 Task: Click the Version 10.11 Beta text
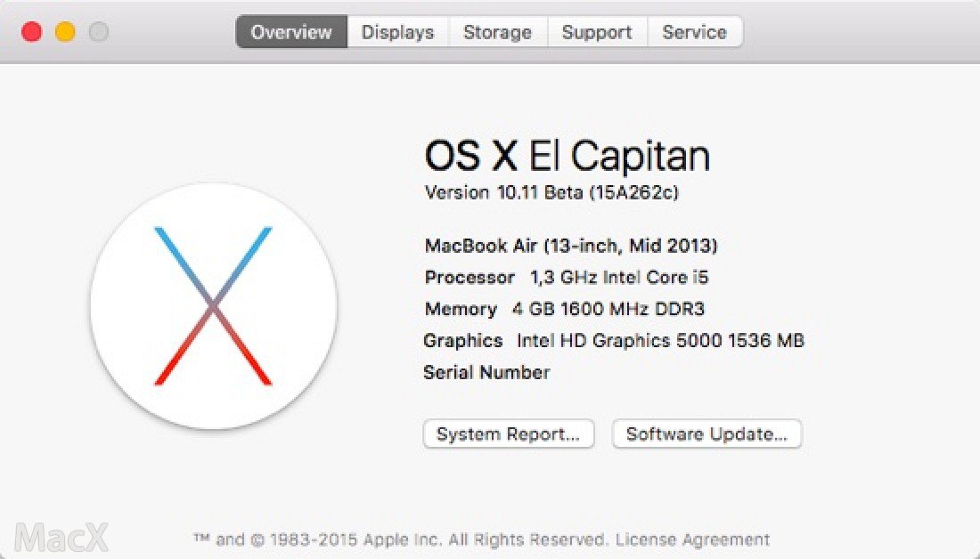point(551,192)
